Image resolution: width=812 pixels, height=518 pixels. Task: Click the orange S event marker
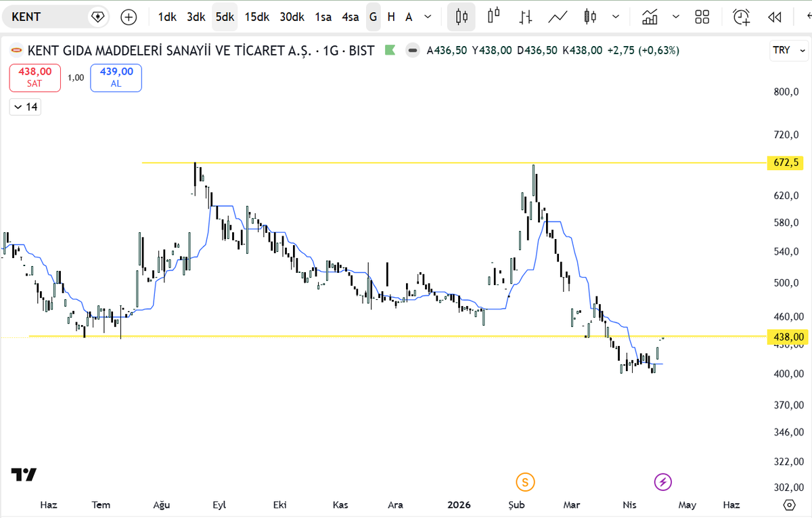525,482
